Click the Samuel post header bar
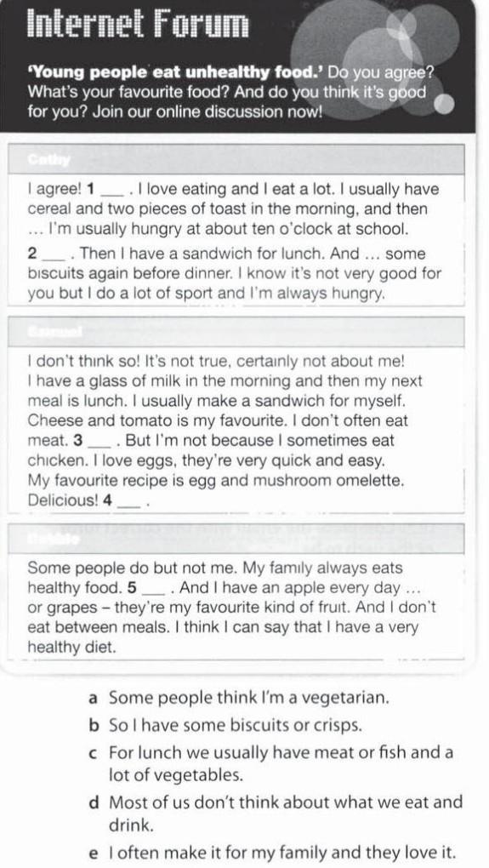The height and width of the screenshot is (868, 489). tap(236, 332)
